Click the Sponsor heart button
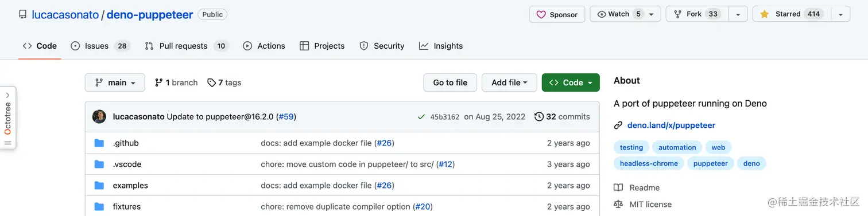The image size is (868, 216). tap(557, 14)
